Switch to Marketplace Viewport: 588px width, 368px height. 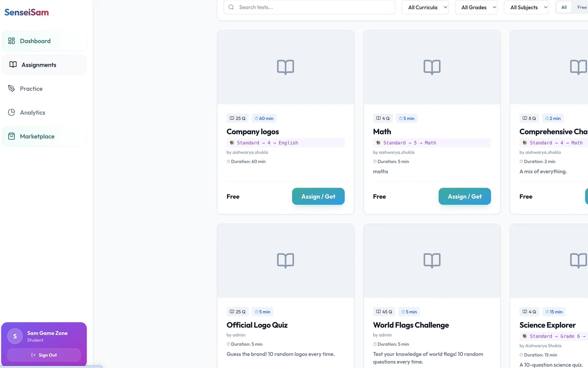tap(44, 136)
